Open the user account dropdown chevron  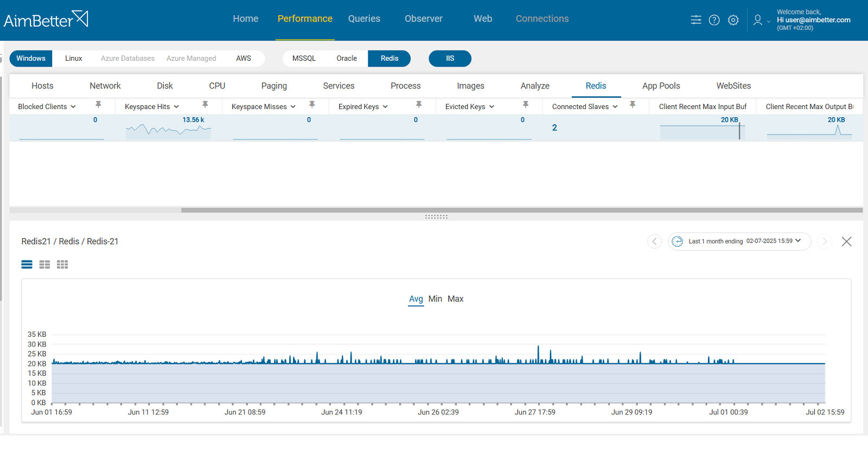(x=769, y=22)
